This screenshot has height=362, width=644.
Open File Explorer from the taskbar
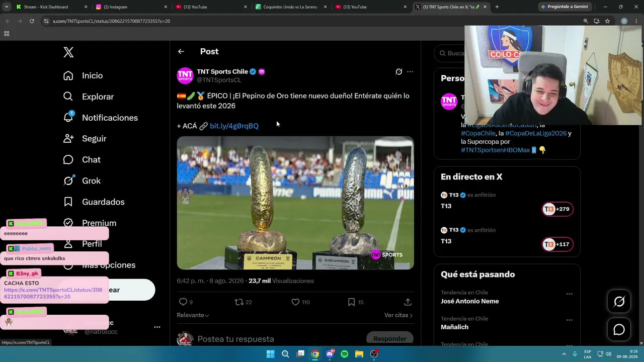tap(359, 354)
